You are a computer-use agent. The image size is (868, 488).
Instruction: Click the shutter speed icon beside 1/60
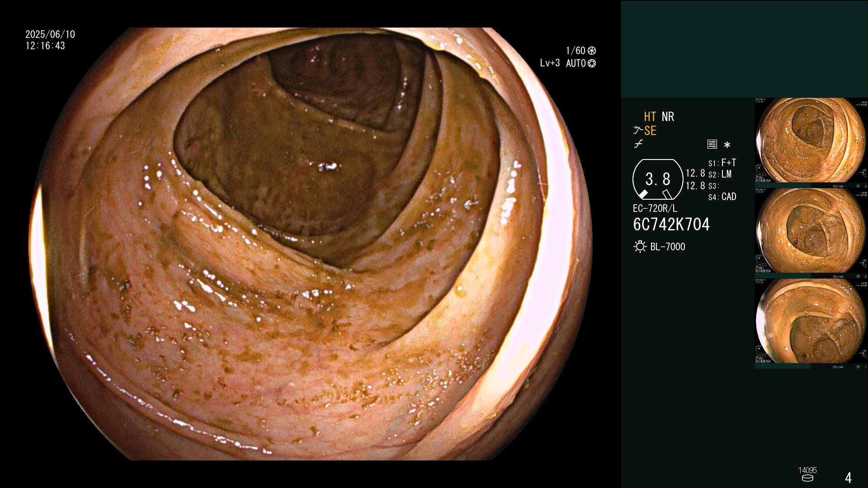(x=591, y=51)
